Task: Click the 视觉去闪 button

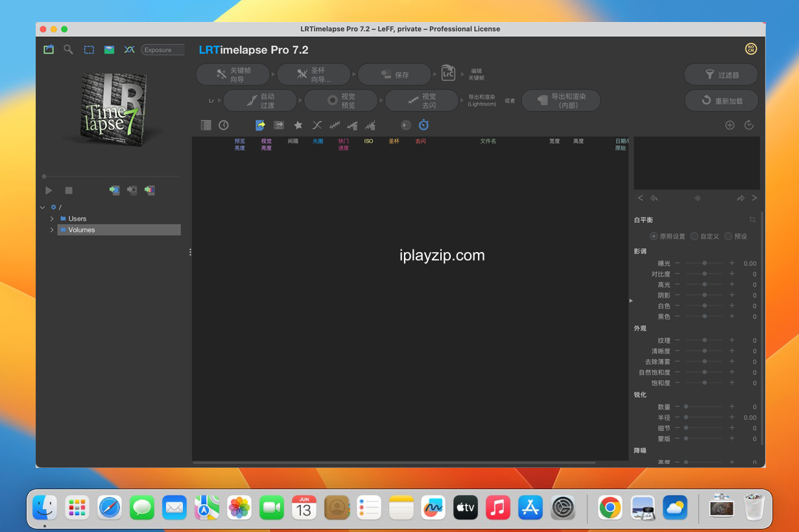Action: click(x=422, y=100)
